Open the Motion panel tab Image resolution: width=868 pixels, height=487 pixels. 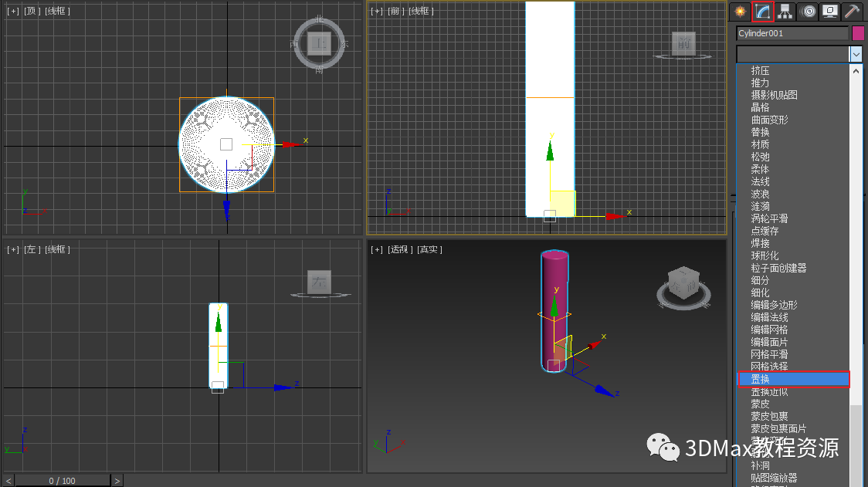click(809, 11)
